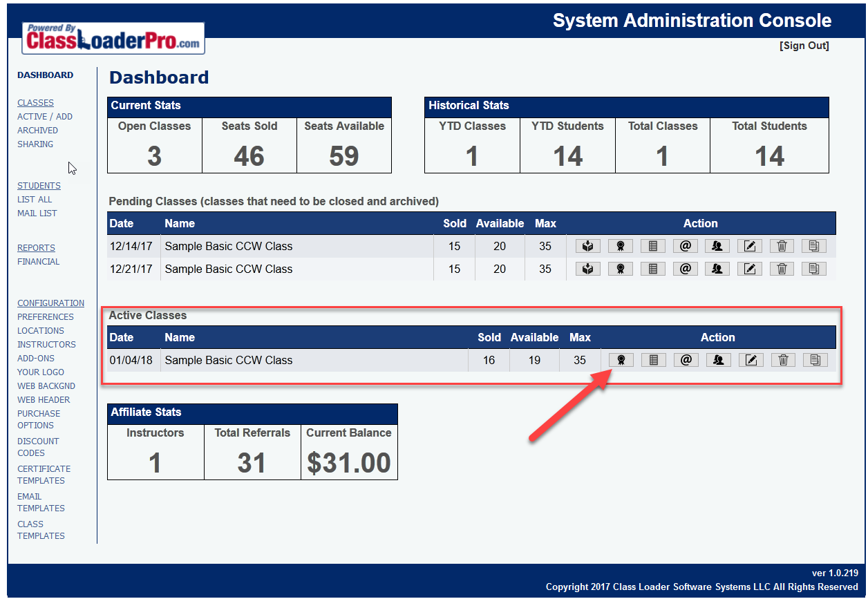
Task: Click the trash icon for the 12/21/17 class
Action: [782, 269]
